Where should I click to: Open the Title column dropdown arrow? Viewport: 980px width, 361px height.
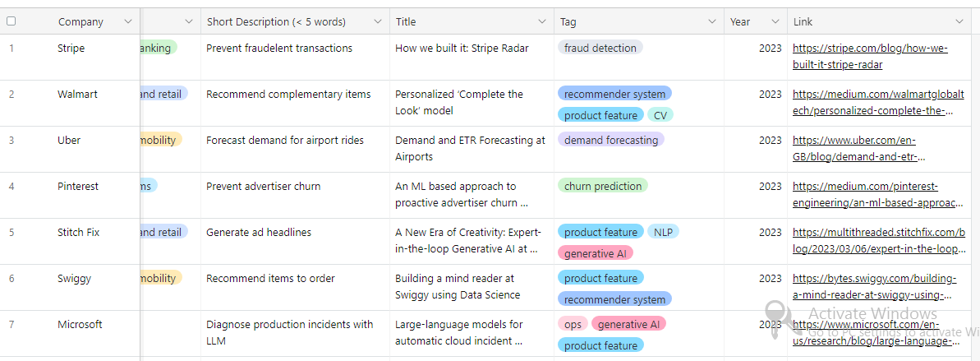[x=542, y=22]
